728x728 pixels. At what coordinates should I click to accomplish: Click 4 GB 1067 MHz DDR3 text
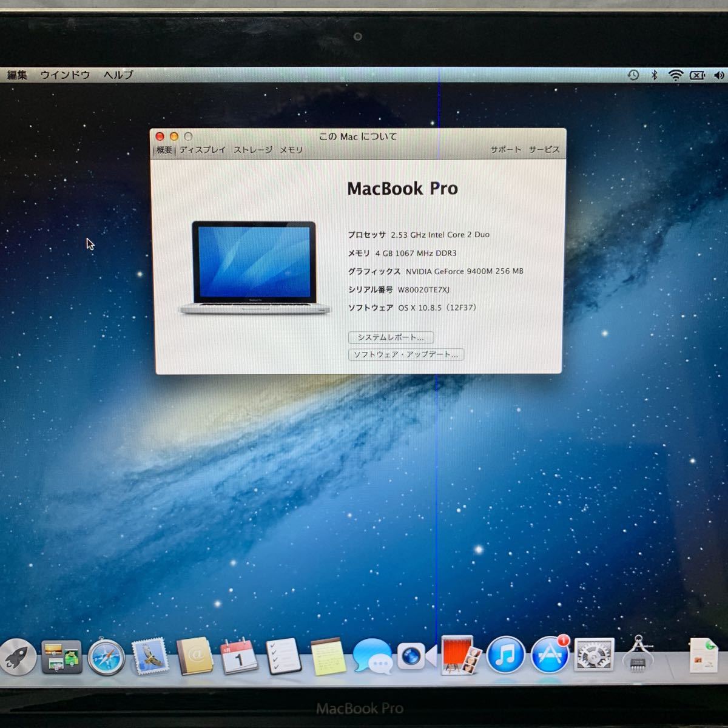coord(416,253)
